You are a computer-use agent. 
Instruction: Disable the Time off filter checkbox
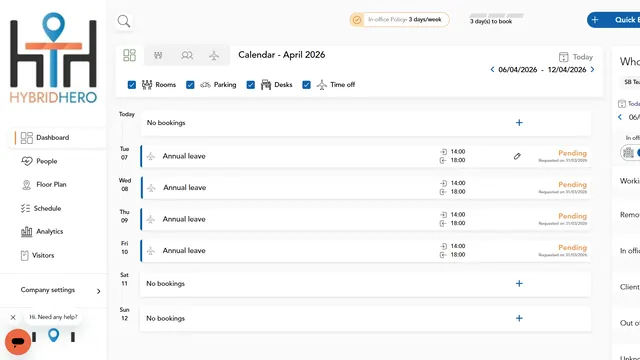pos(307,84)
